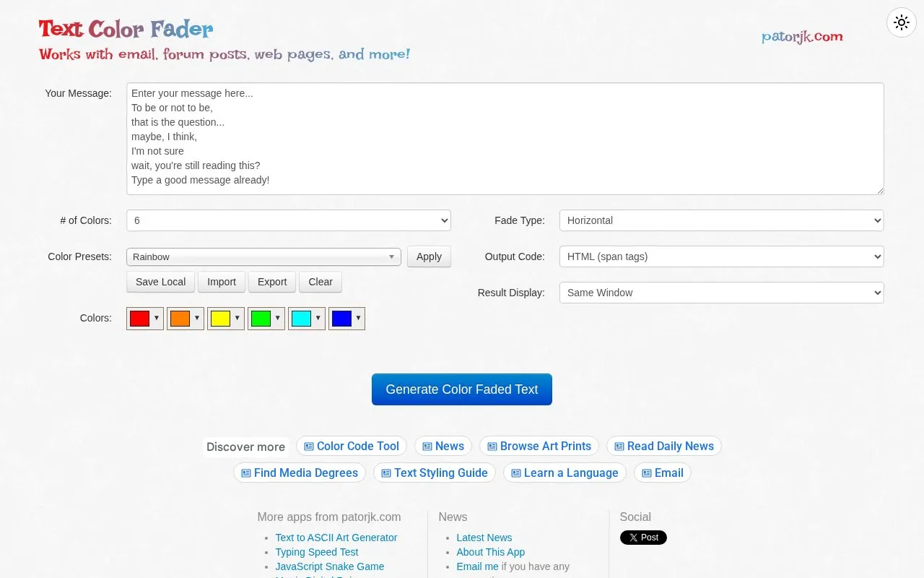Pick the orange color swatch

[x=180, y=319]
